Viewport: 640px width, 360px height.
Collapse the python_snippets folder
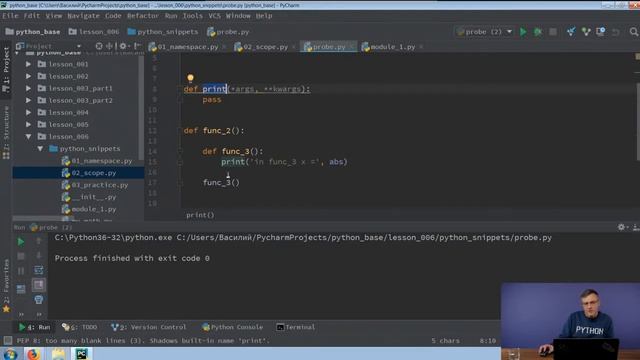[x=40, y=149]
